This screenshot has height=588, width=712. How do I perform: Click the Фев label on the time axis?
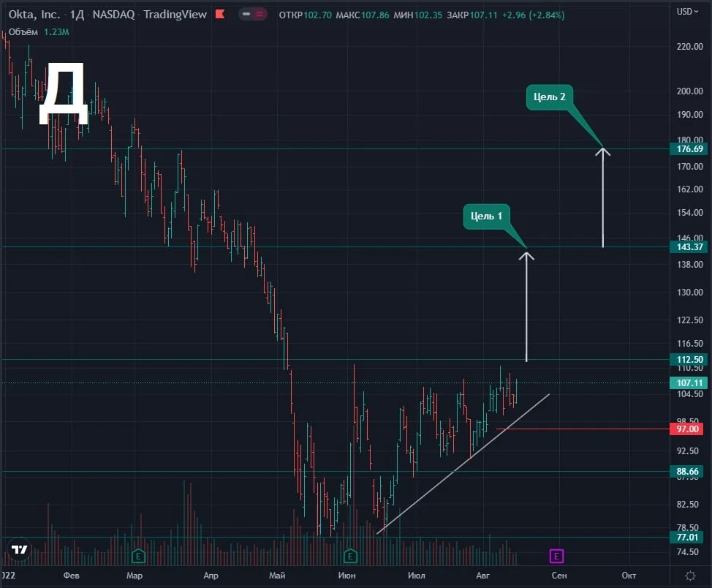pos(72,576)
